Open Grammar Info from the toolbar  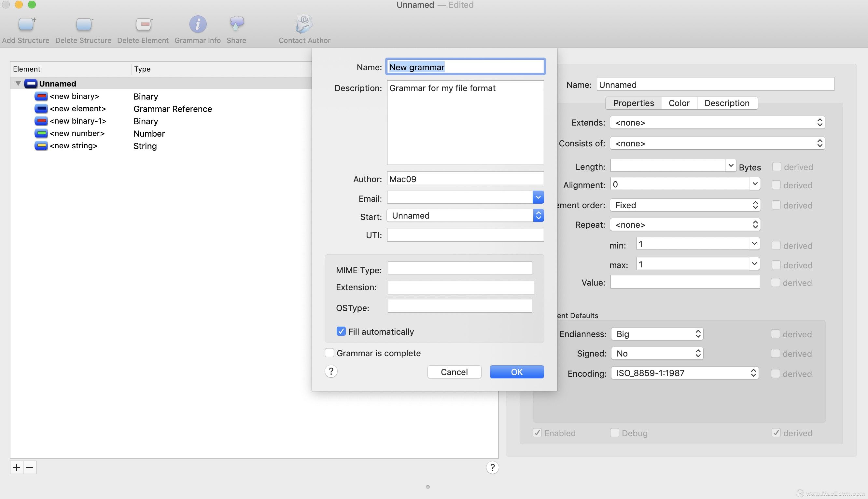coord(198,24)
